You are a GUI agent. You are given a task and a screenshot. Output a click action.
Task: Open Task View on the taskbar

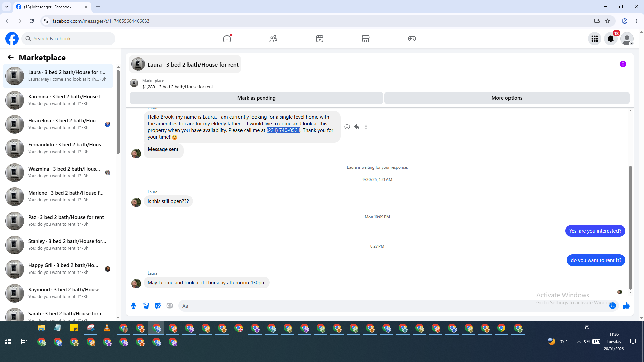point(24,342)
